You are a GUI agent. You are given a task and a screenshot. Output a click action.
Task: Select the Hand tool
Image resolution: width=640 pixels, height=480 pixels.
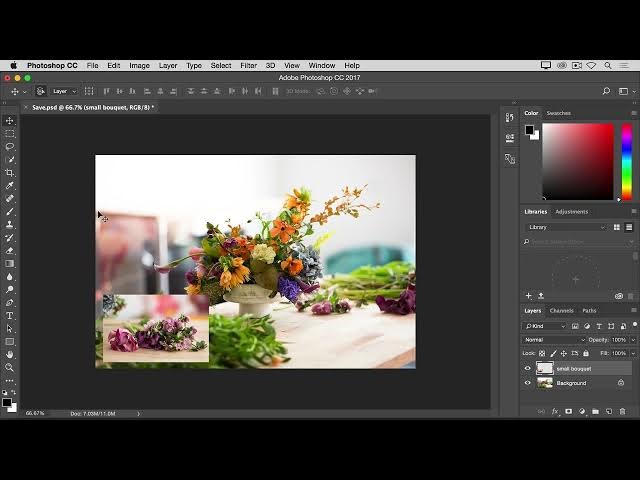pos(10,355)
